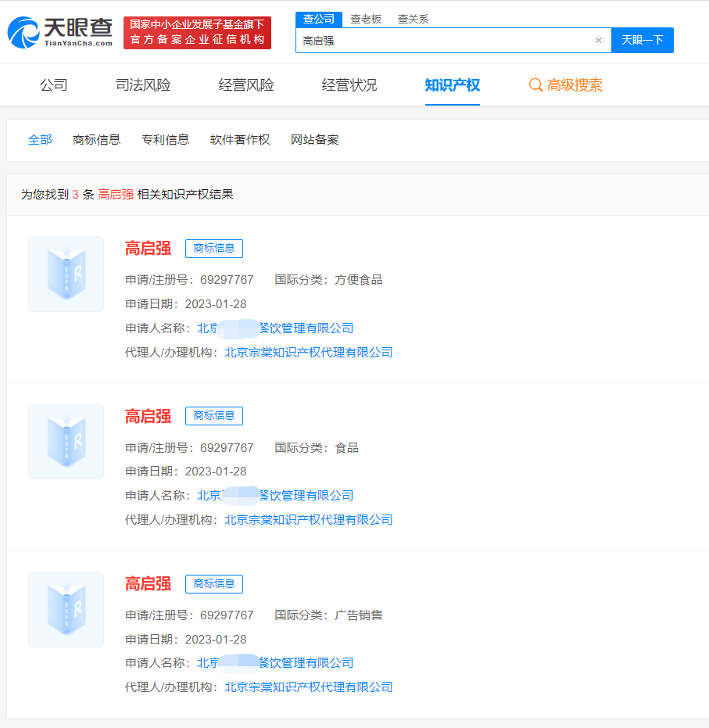The width and height of the screenshot is (709, 728).
Task: Click the magnifier icon beside 高级搜索
Action: [536, 84]
